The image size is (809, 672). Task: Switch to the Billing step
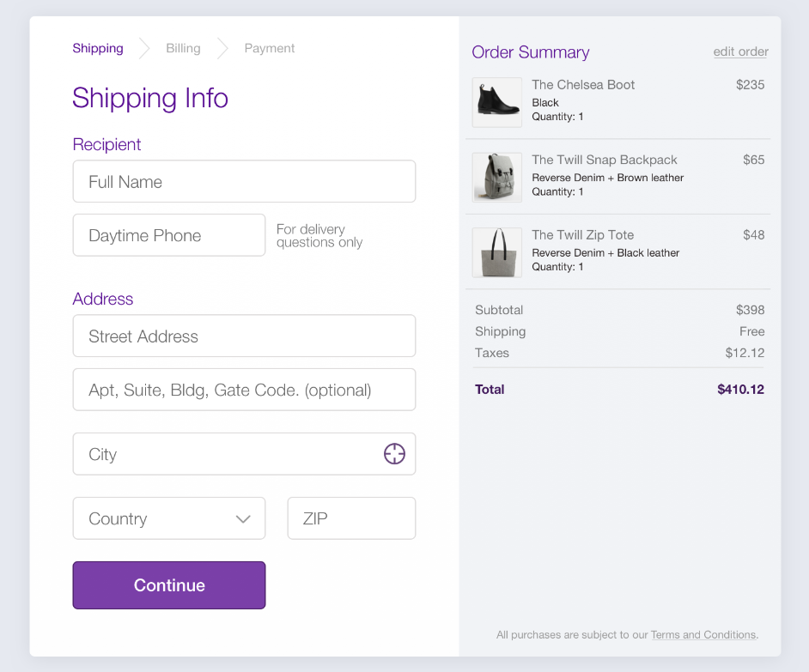[183, 48]
